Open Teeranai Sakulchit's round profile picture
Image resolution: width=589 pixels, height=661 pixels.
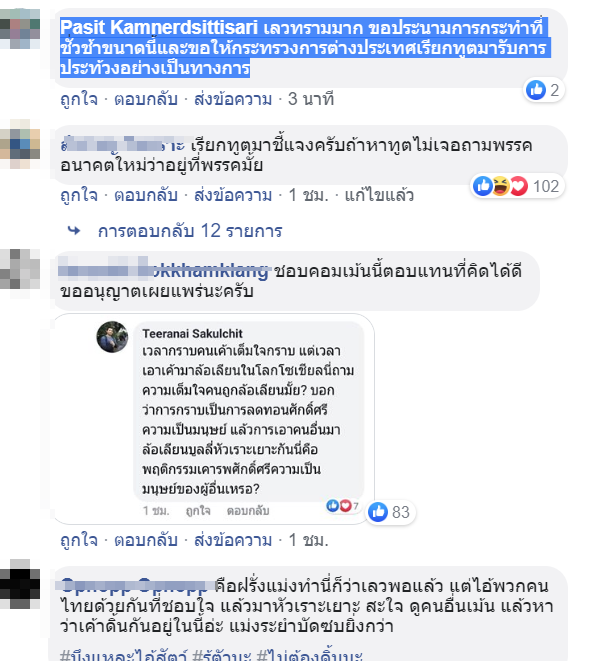tap(112, 337)
